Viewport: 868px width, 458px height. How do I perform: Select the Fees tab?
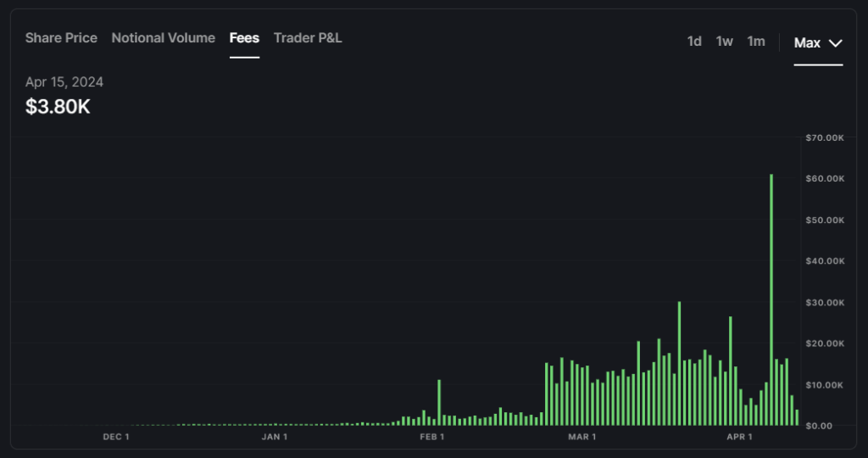244,38
